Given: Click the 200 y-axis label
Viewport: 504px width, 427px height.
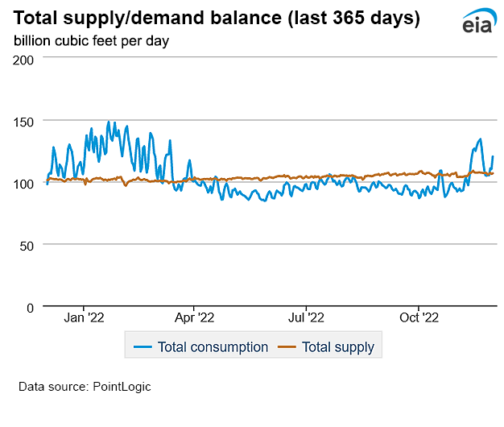Looking at the screenshot, I should point(23,60).
